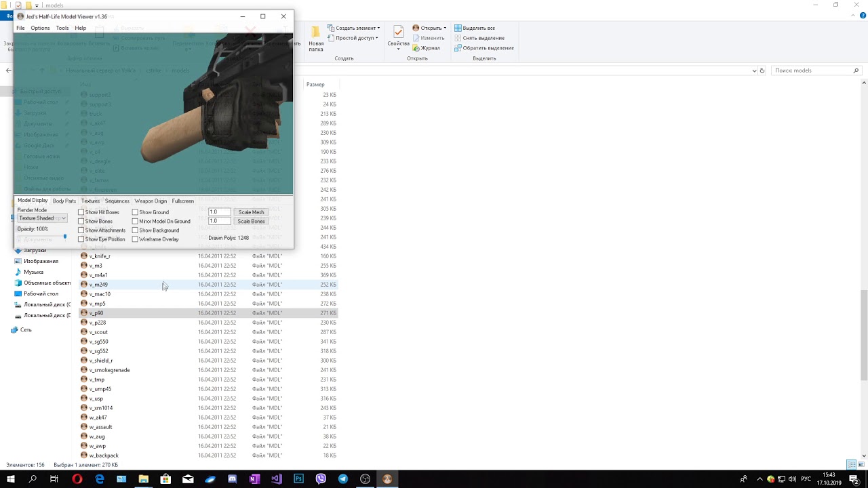868x488 pixels.
Task: Open the Help menu in Model Viewer
Action: 80,28
